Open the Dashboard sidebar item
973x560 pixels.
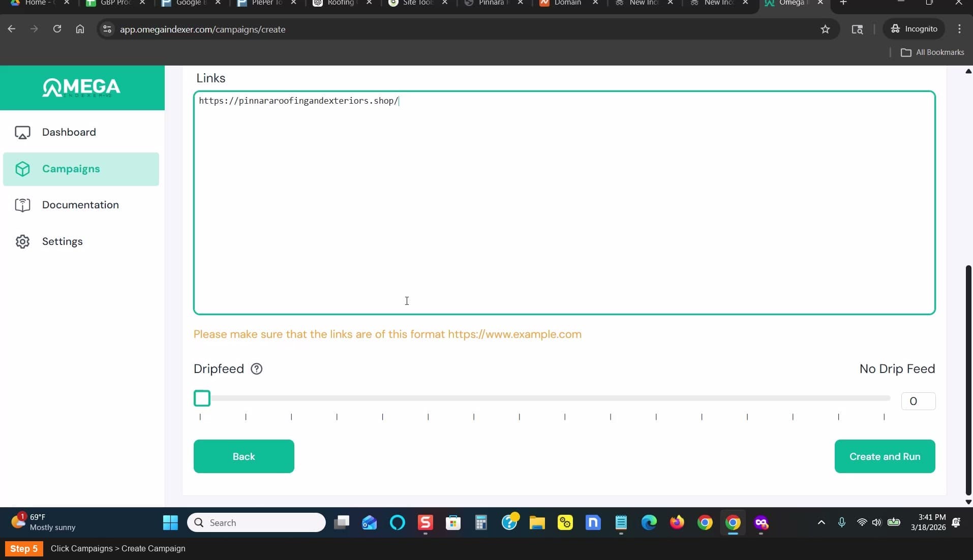click(81, 132)
